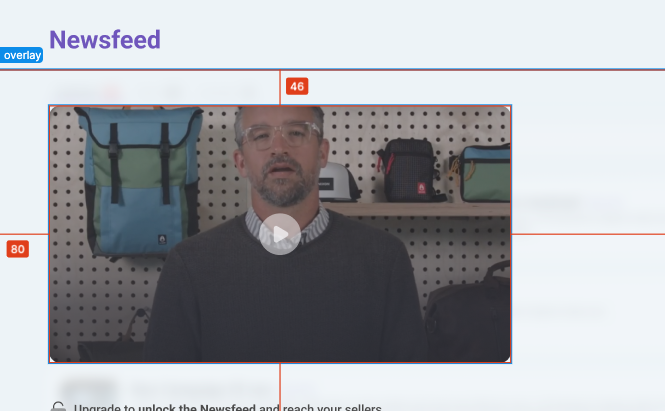Click the padlock icon beside Upgrade text
This screenshot has width=665, height=411.
pos(59,407)
